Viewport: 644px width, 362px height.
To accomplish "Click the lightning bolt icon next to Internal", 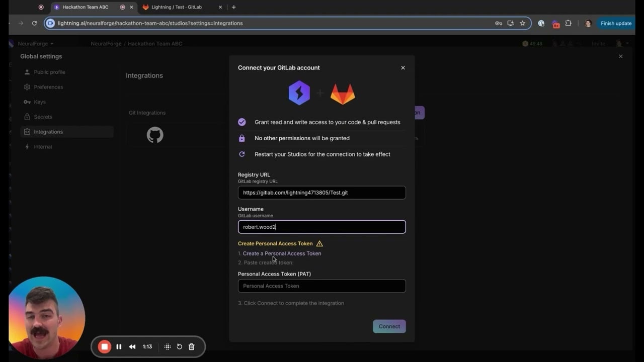I will tap(27, 147).
